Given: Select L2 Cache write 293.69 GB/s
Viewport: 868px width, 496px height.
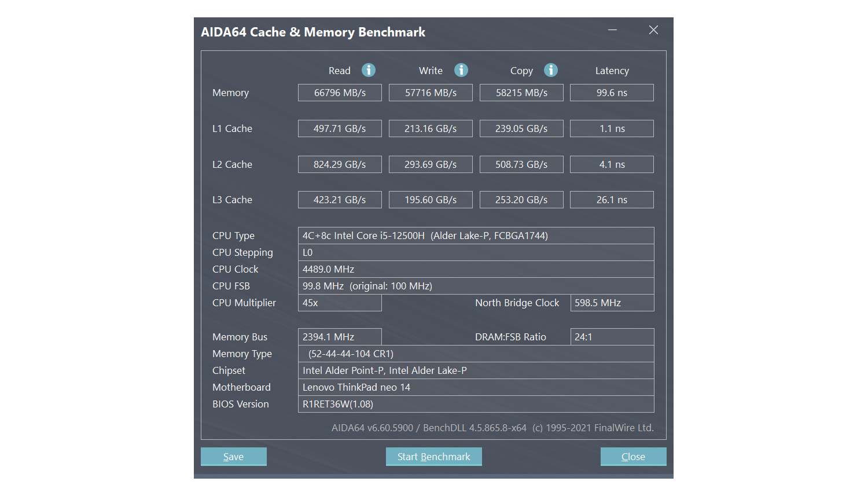Looking at the screenshot, I should pos(431,164).
